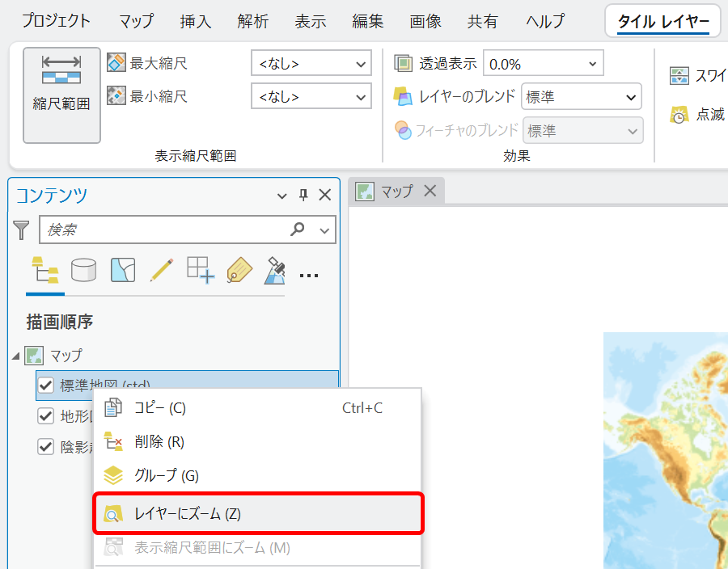The height and width of the screenshot is (569, 728).
Task: Uncheck the 地形 layer checkbox
Action: (x=46, y=416)
